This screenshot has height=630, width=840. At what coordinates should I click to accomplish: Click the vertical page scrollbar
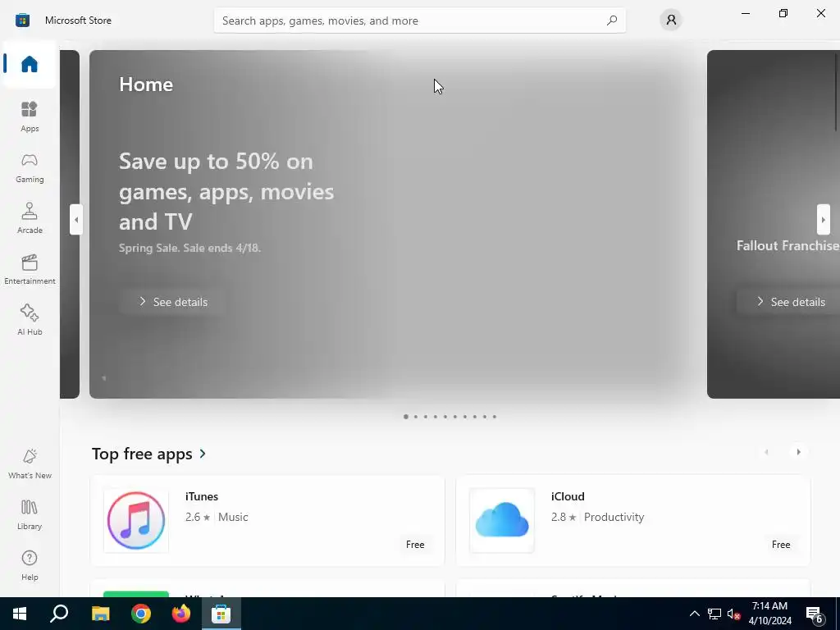coord(837,91)
